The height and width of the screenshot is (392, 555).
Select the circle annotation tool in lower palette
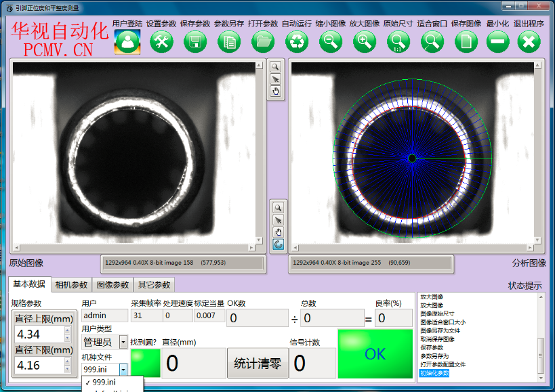[278, 244]
